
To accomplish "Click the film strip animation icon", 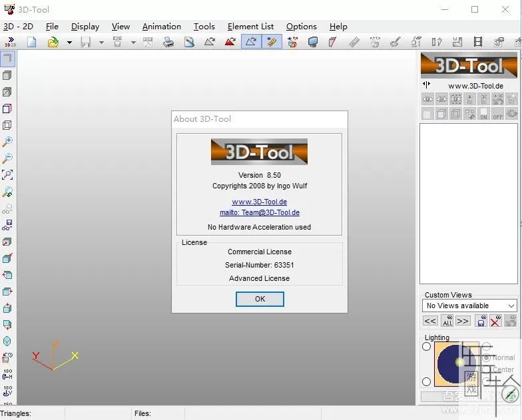I will [x=478, y=42].
